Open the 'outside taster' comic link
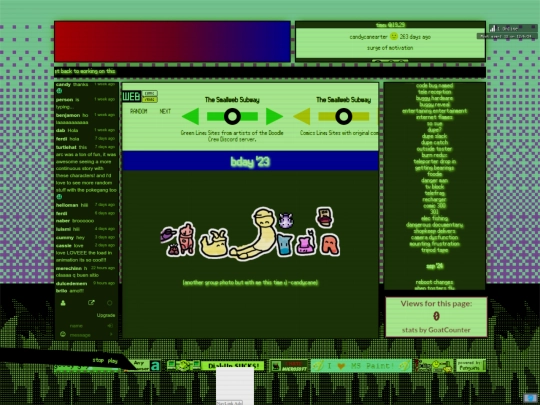Screen dimensions: 540x405 click(434, 149)
